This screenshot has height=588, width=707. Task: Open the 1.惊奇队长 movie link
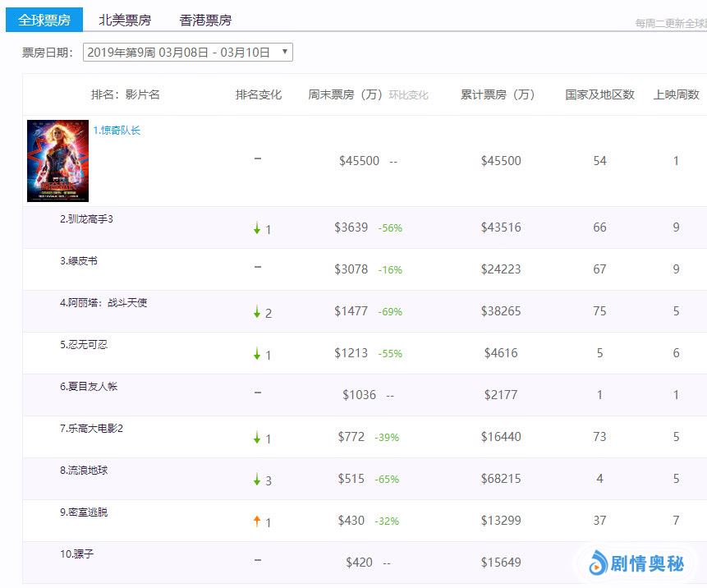coord(117,131)
